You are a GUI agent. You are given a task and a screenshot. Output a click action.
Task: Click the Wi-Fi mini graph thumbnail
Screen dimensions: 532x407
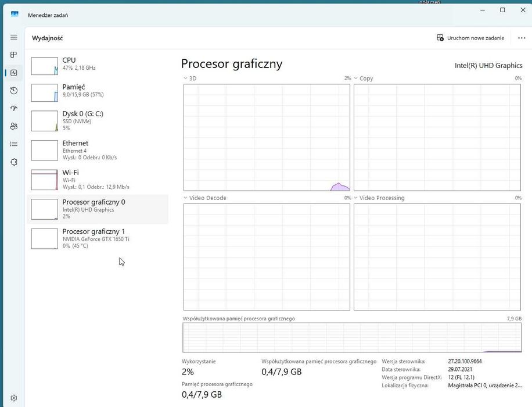[x=45, y=180]
